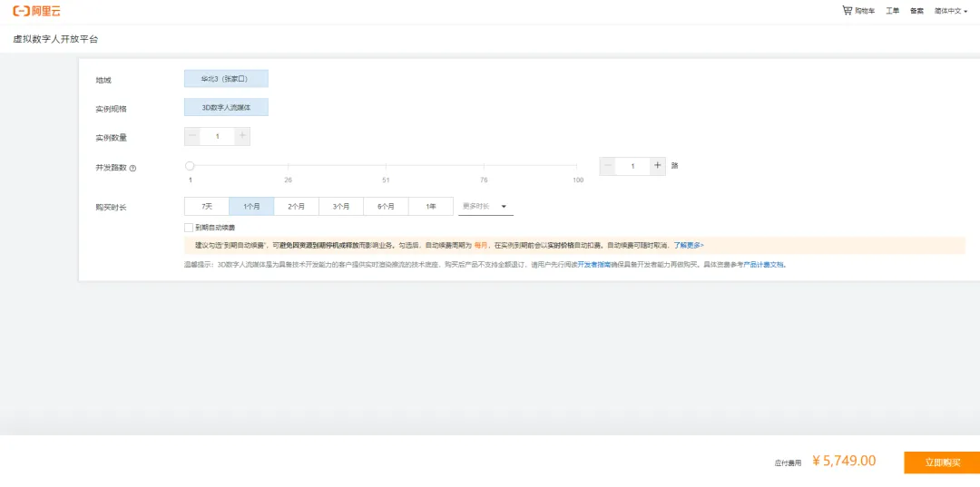
Task: Open the shopping cart icon
Action: [847, 11]
